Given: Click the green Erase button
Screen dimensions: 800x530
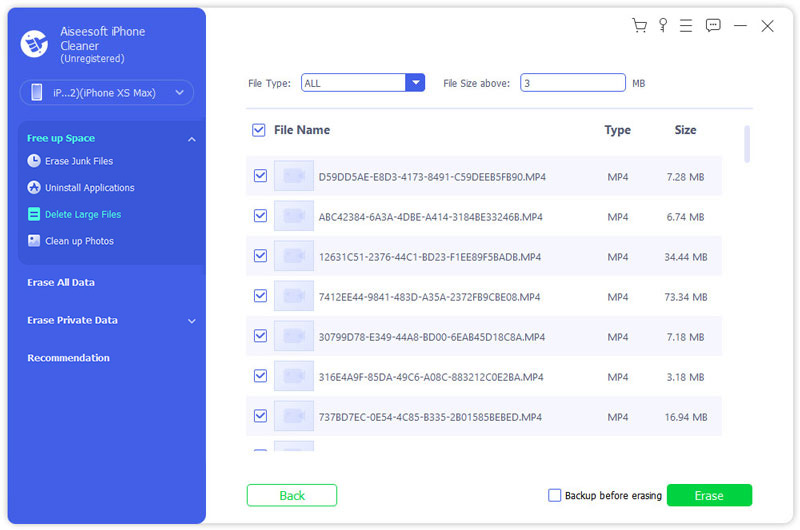Looking at the screenshot, I should tap(709, 495).
